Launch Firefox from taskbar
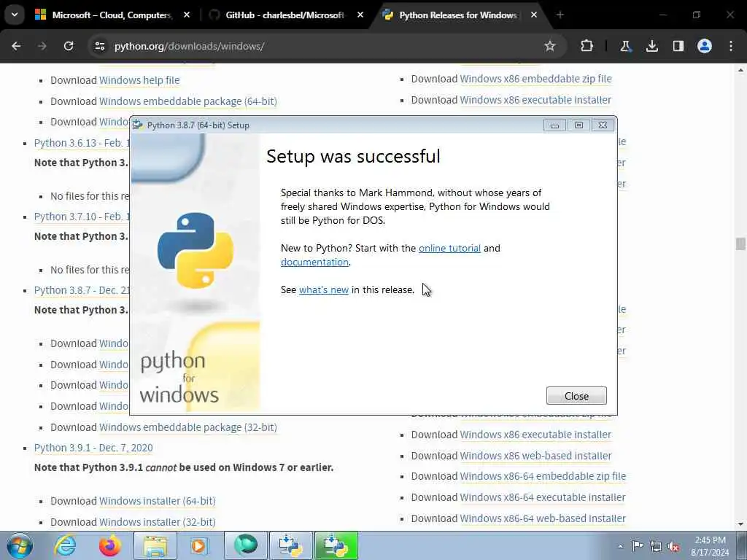 pos(109,545)
